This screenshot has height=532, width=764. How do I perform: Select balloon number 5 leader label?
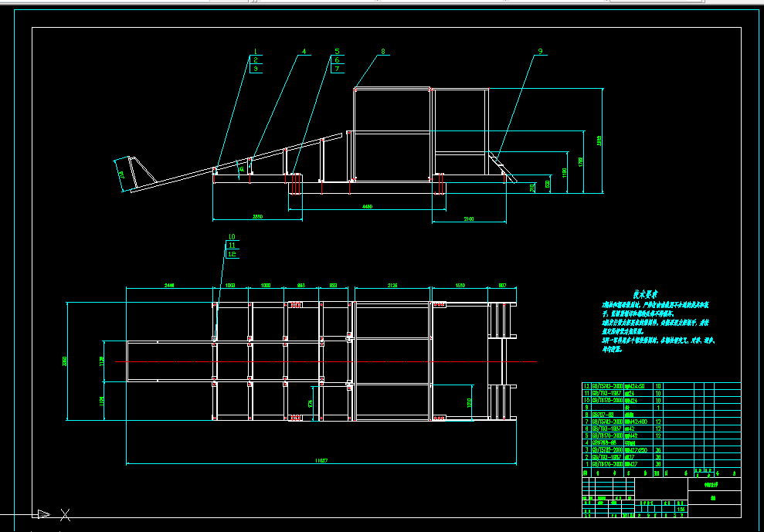coord(337,51)
